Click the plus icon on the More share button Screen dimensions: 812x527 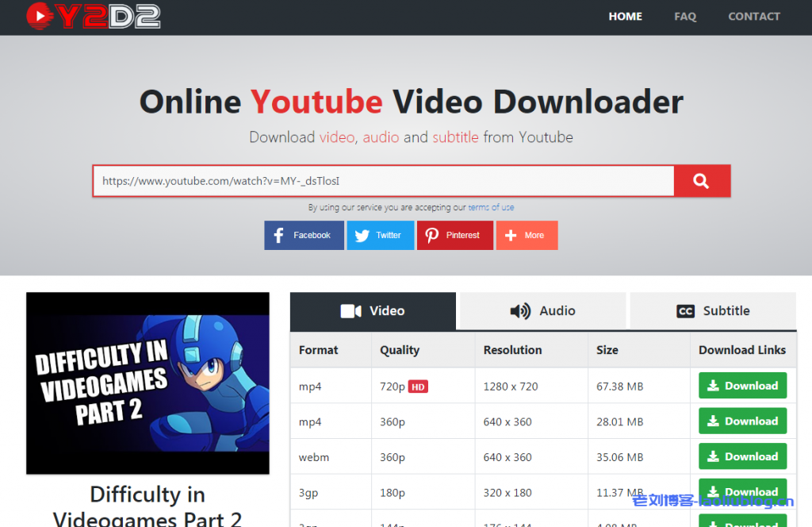[x=509, y=235]
